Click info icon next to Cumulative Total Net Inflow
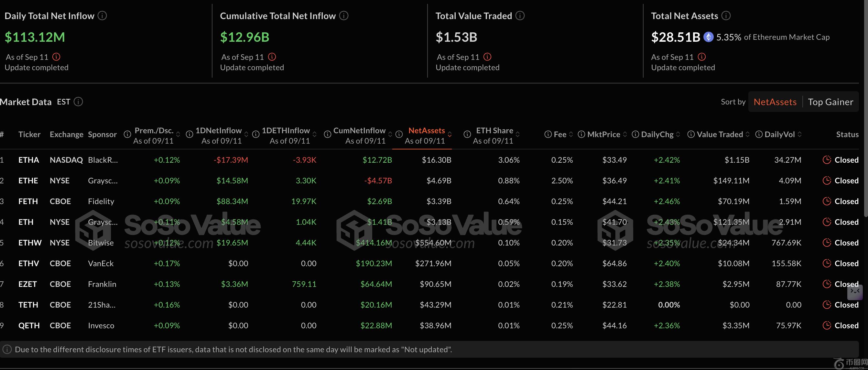The width and height of the screenshot is (868, 370). [344, 16]
